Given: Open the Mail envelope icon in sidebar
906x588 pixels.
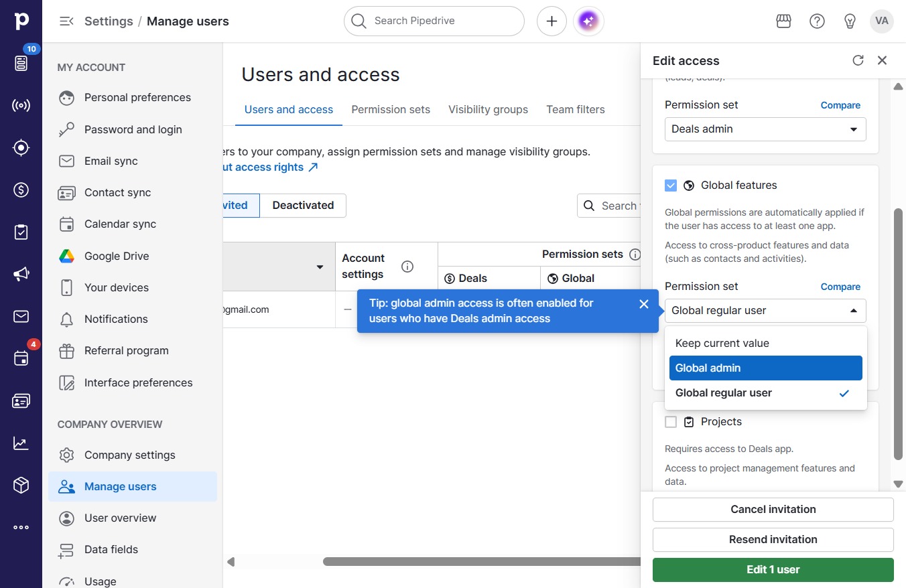Looking at the screenshot, I should pos(21,316).
